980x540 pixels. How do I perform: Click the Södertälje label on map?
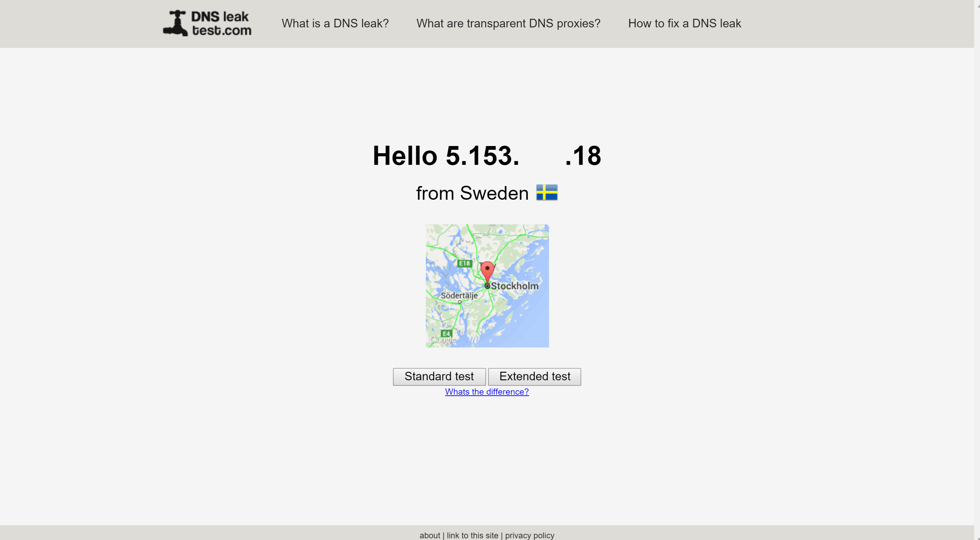459,295
